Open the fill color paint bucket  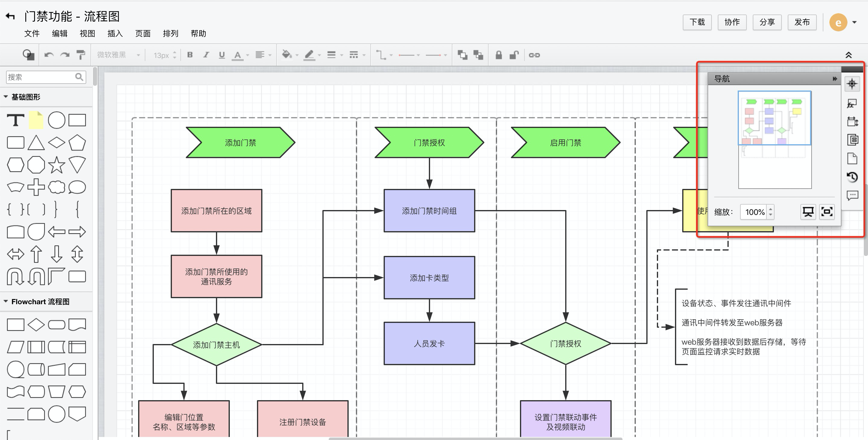(x=287, y=55)
